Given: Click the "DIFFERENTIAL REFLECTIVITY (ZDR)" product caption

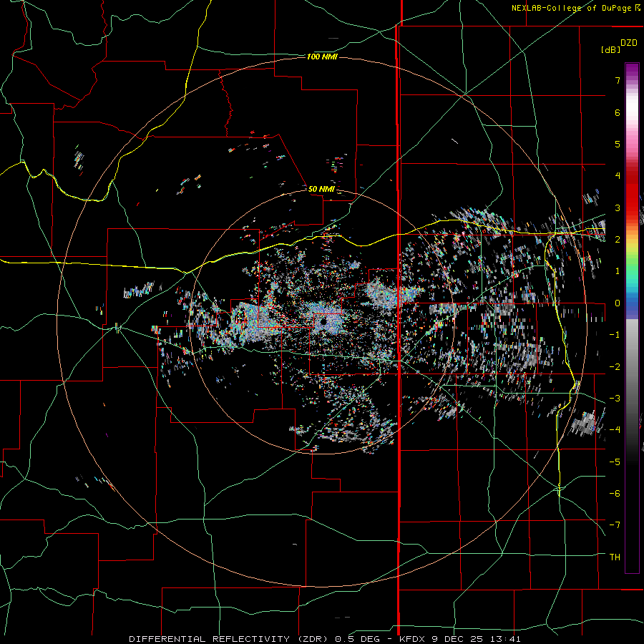Looking at the screenshot, I should (230, 639).
